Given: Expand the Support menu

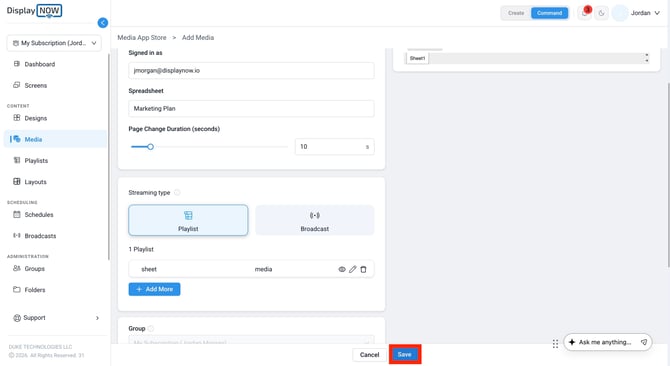Looking at the screenshot, I should point(55,318).
